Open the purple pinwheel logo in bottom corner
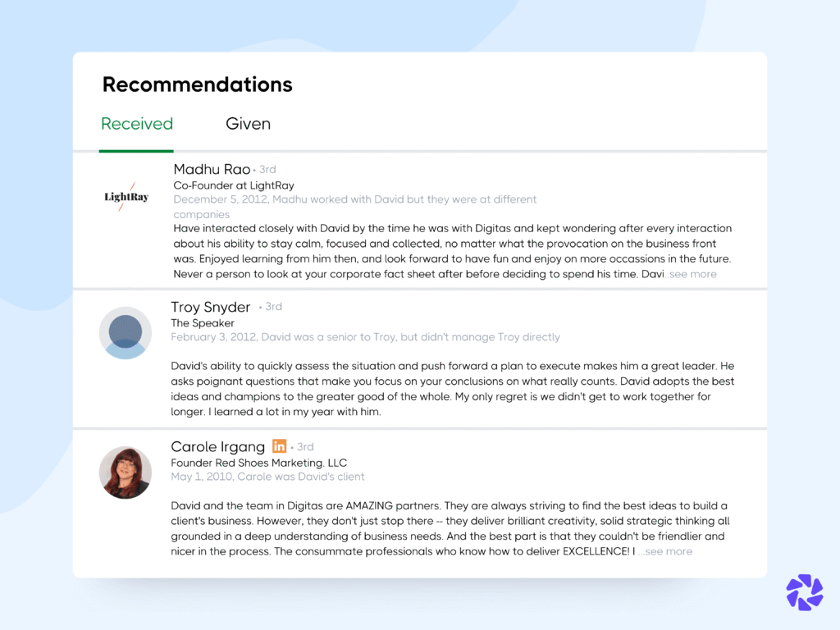Screen dimensions: 840x630 coord(804,592)
